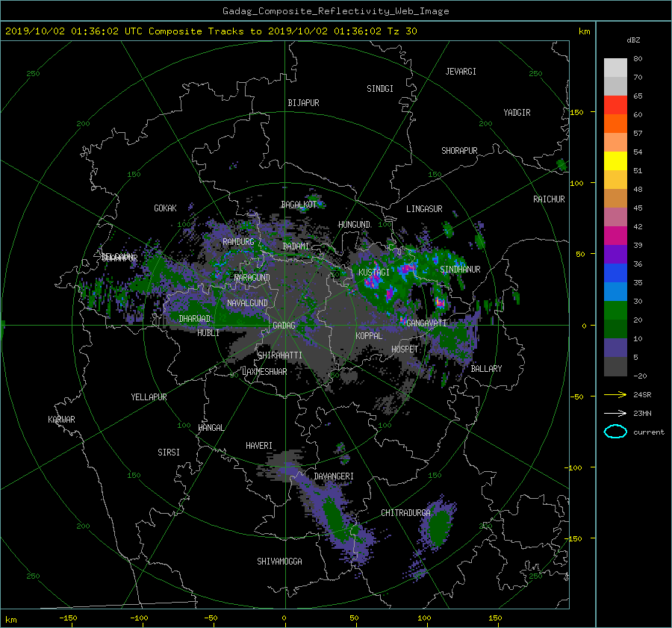672x628 pixels.
Task: Click the KUSTAGI city label
Action: [374, 273]
